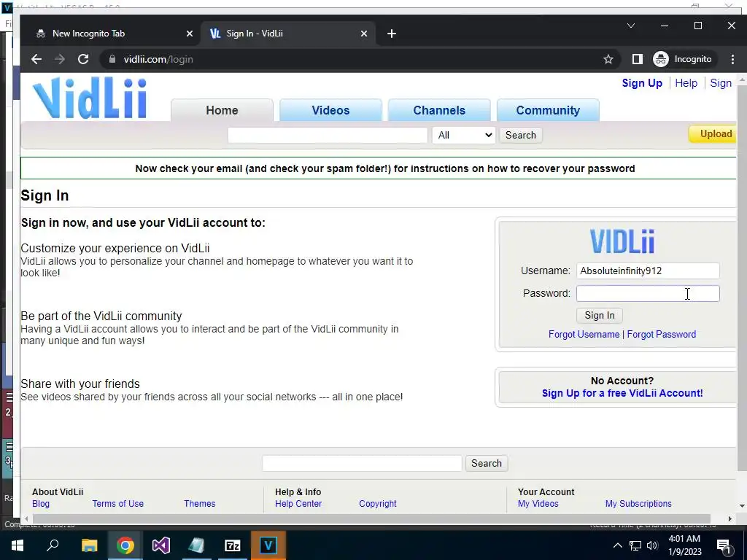Open the Blog footer link

(41, 504)
